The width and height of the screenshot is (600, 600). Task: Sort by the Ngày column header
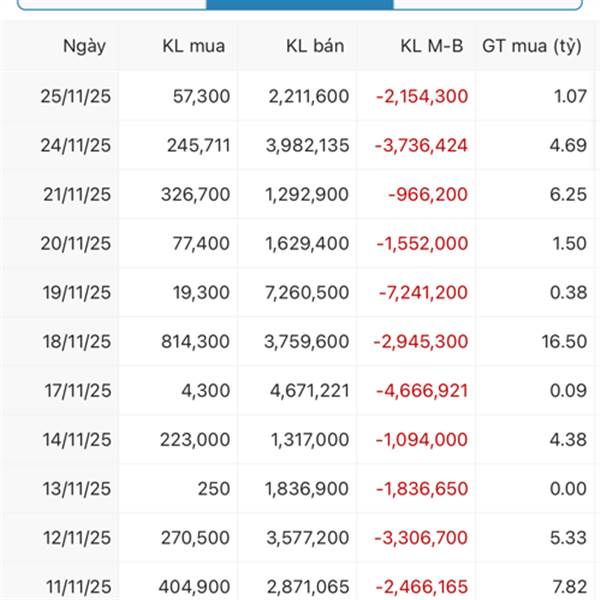[83, 46]
